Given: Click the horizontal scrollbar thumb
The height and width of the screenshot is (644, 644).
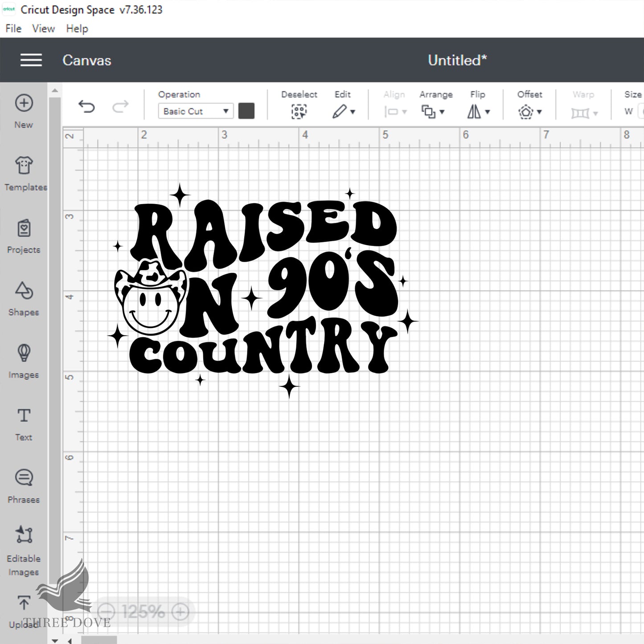Looking at the screenshot, I should [x=99, y=640].
